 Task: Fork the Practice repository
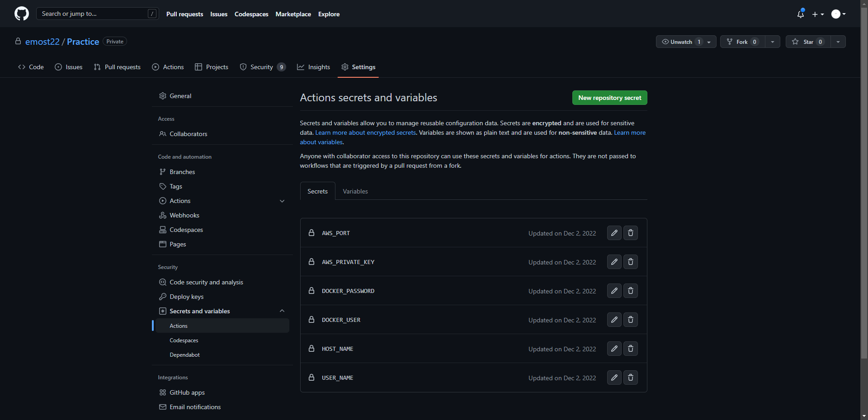742,42
